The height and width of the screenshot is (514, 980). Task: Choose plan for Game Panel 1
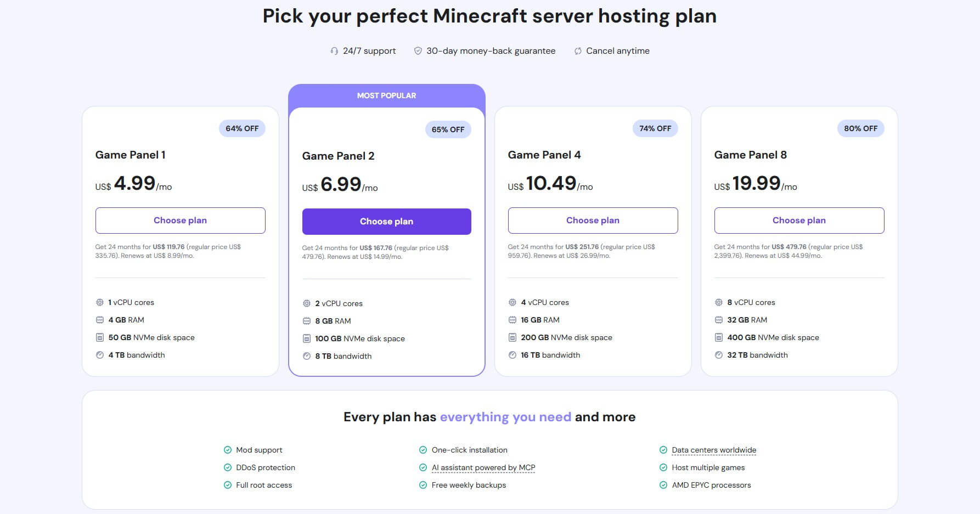[x=180, y=220]
